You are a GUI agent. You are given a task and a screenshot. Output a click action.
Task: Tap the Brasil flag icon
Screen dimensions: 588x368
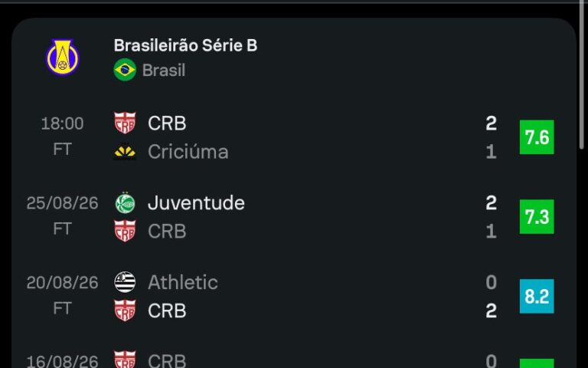[x=125, y=70]
